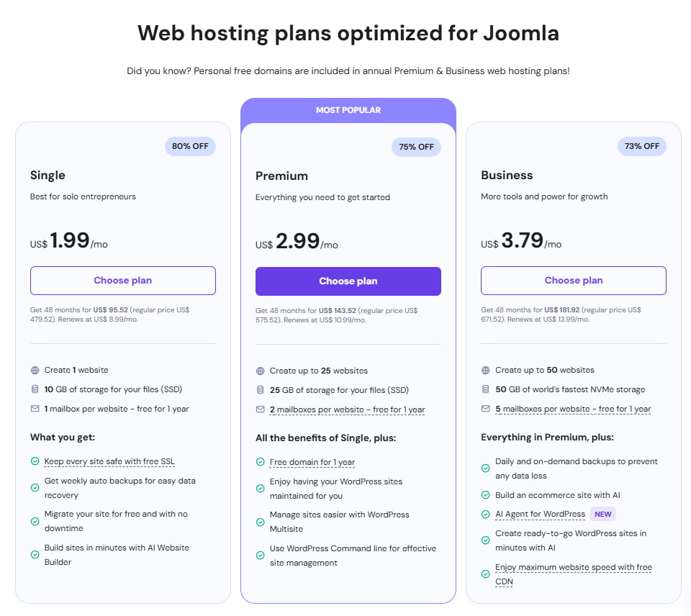Open the Free domain for 1 year link
Viewport: 691px width, 616px height.
click(312, 462)
